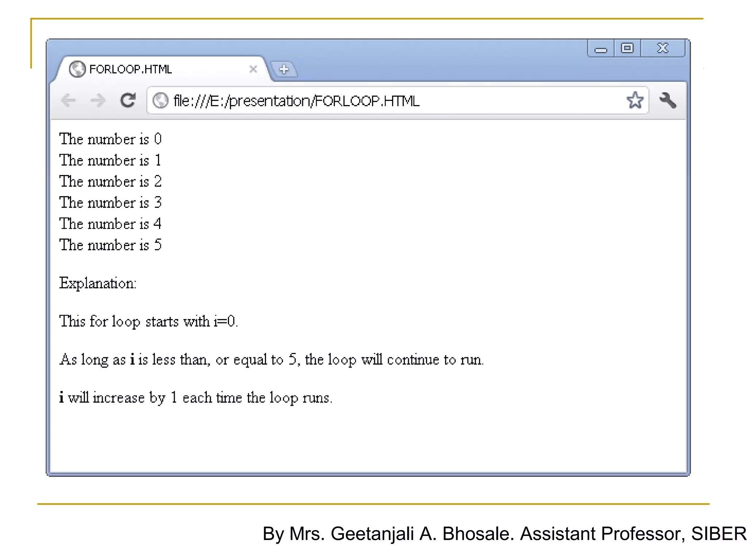Click the 'As long as i is less than' line
This screenshot has height=560, width=747.
pyautogui.click(x=271, y=359)
